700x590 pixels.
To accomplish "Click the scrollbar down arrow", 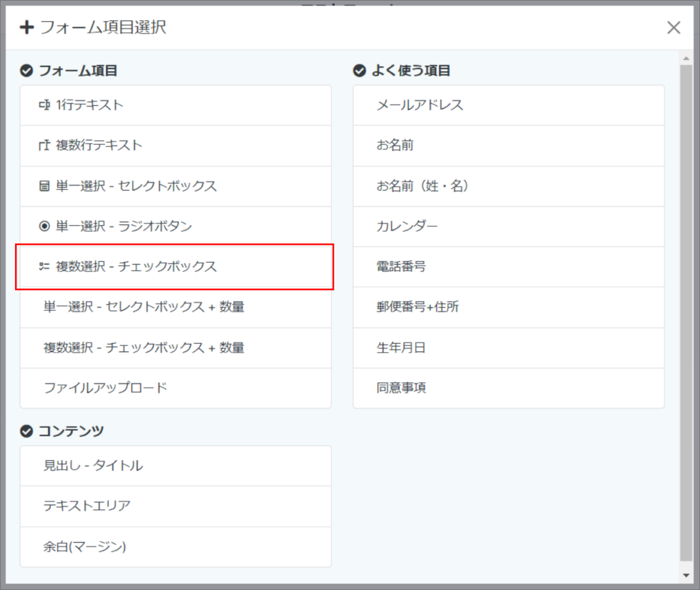I will coord(686,576).
